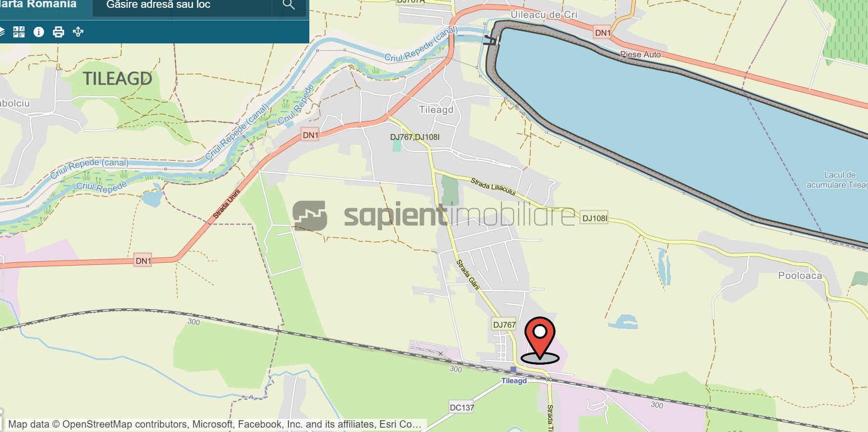Click the DC137 road shield
868x432 pixels.
point(462,407)
